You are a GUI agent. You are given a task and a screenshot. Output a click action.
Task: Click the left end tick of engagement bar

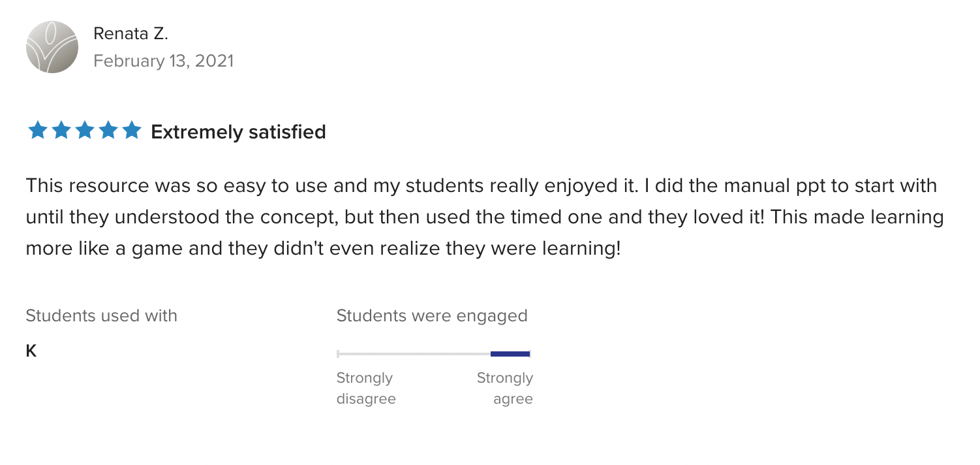click(x=338, y=354)
